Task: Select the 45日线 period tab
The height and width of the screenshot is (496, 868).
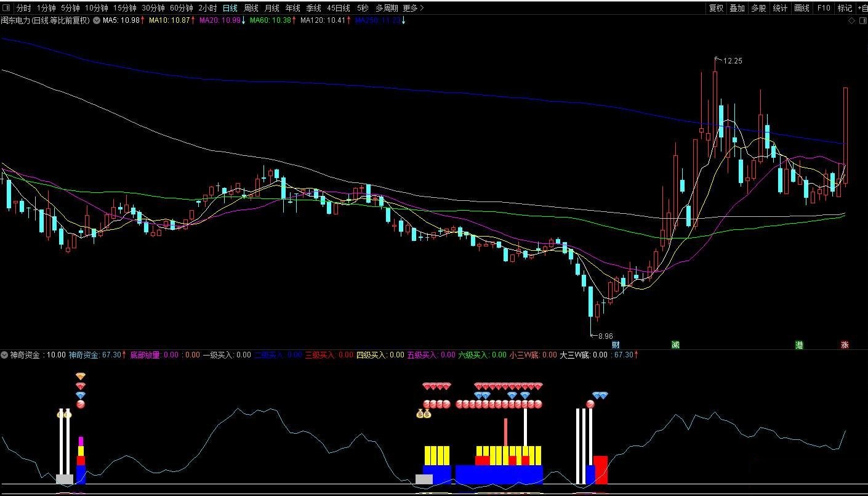Action: coord(339,8)
